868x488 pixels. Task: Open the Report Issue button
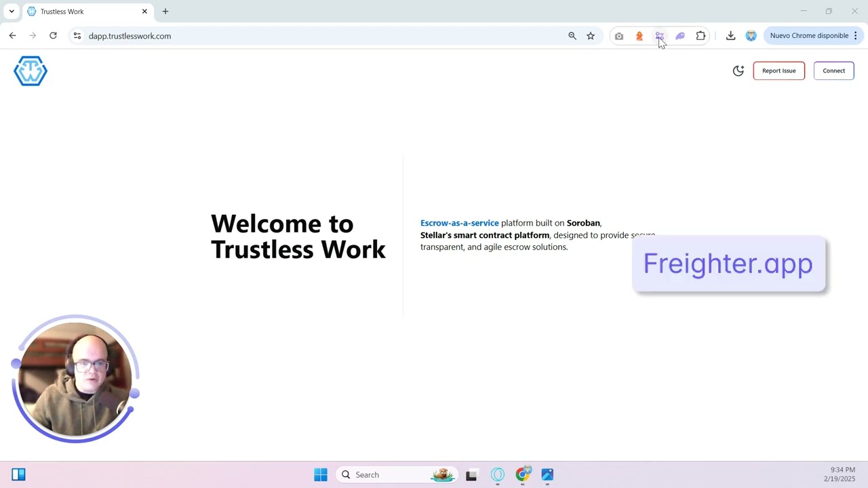click(778, 70)
